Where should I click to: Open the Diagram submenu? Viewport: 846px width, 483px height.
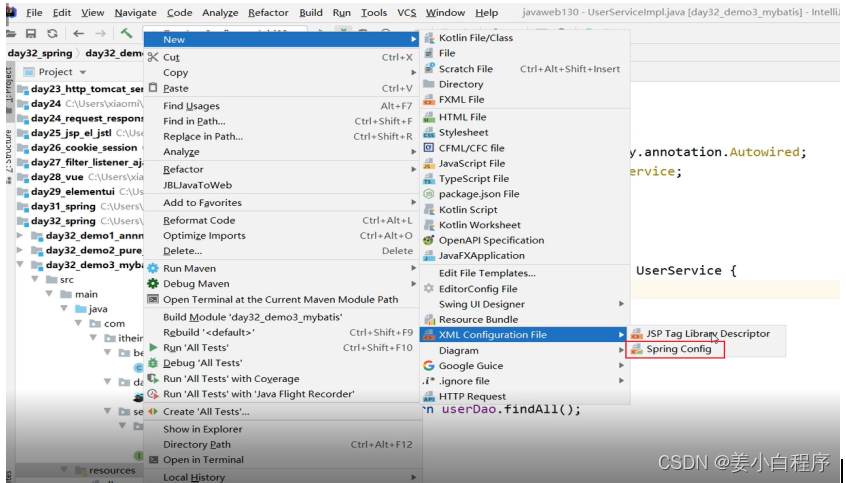[x=524, y=350]
